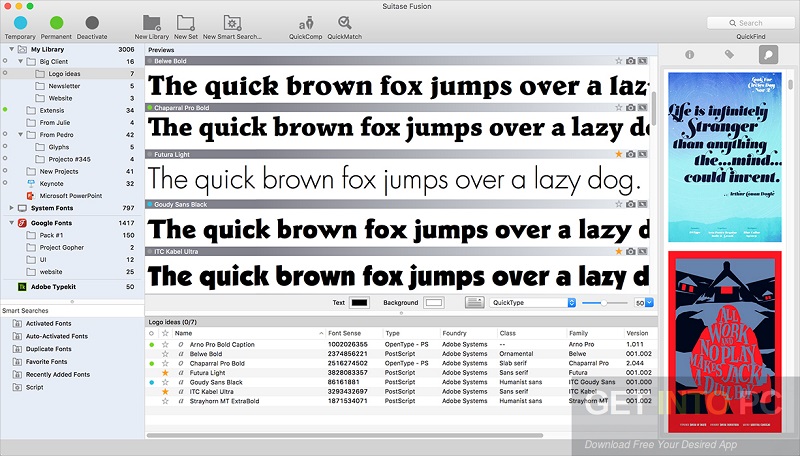Collapse the From Pedro folder
Image resolution: width=800 pixels, height=456 pixels.
point(21,135)
